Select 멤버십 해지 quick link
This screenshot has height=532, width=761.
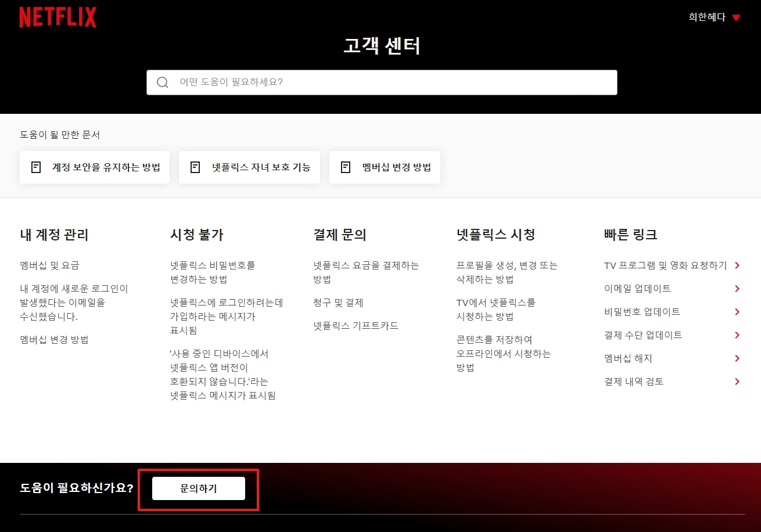(628, 358)
